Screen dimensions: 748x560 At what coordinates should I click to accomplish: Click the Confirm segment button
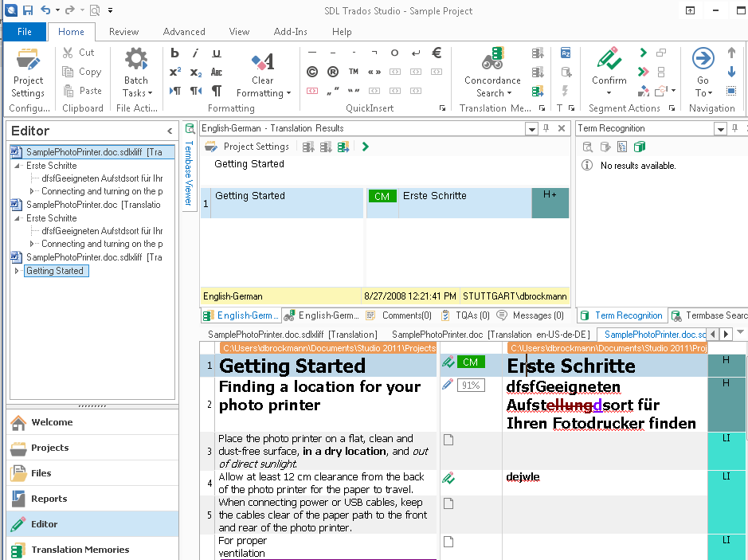point(609,65)
